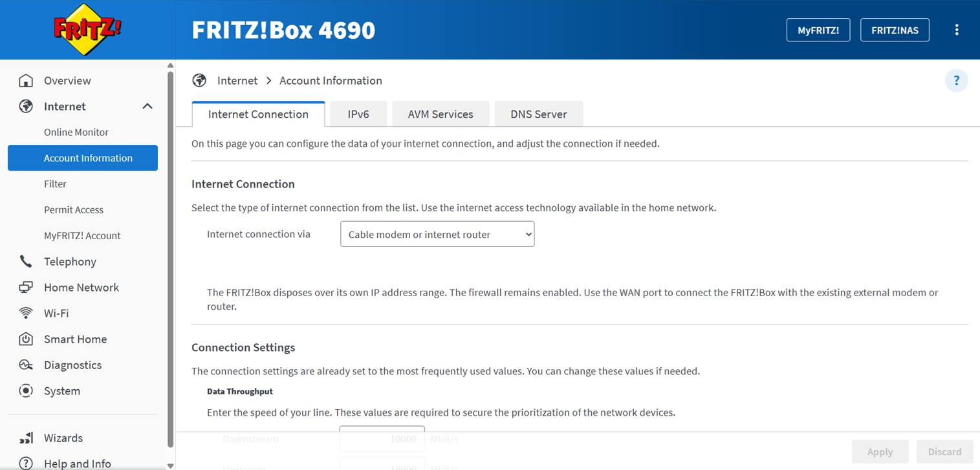
Task: Click the Smart Home power icon
Action: point(26,339)
